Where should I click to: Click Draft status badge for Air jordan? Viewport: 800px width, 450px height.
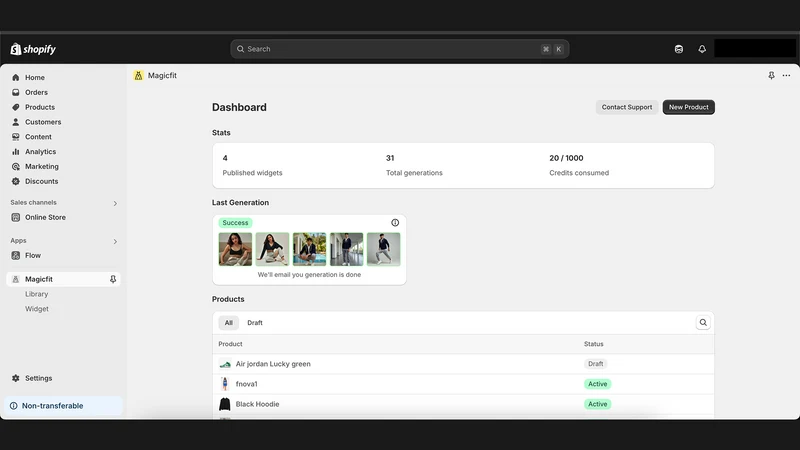click(595, 364)
